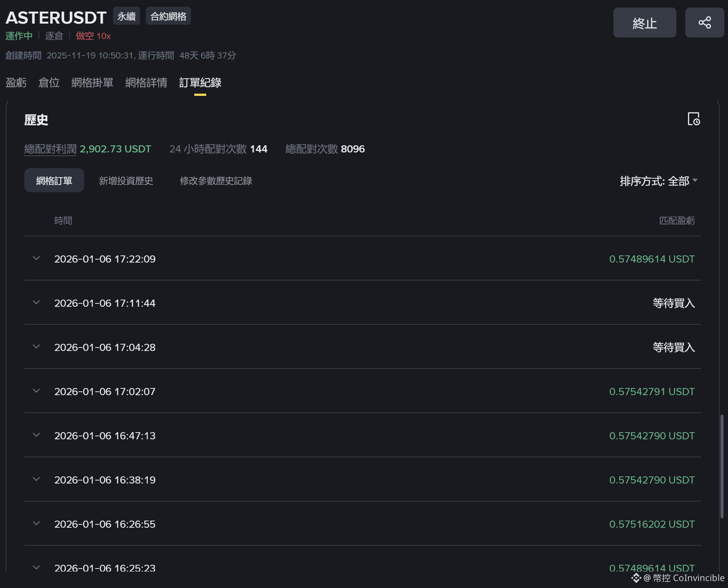Expand the 17:22:09 order row

(36, 258)
